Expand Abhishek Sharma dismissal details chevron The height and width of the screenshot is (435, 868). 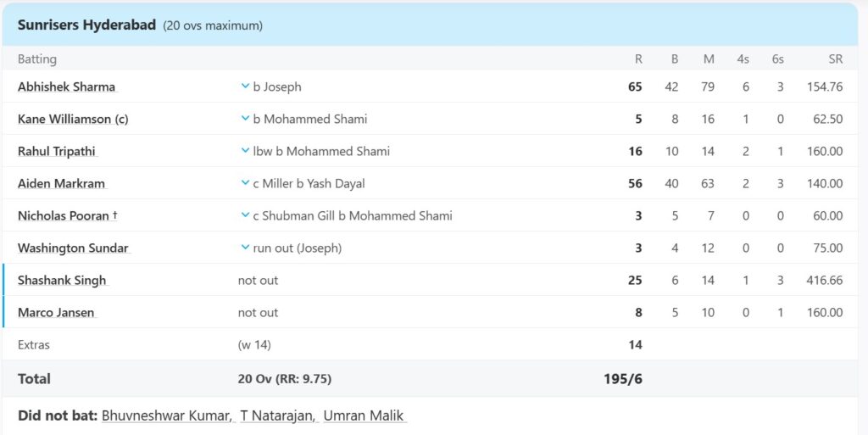pyautogui.click(x=245, y=86)
